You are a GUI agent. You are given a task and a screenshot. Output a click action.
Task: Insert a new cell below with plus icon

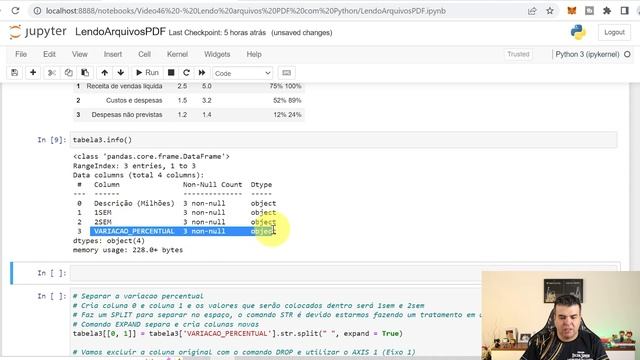33,73
